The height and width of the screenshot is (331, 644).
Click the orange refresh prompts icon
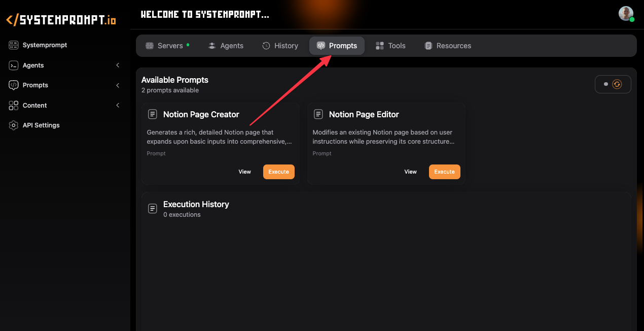[x=617, y=84]
